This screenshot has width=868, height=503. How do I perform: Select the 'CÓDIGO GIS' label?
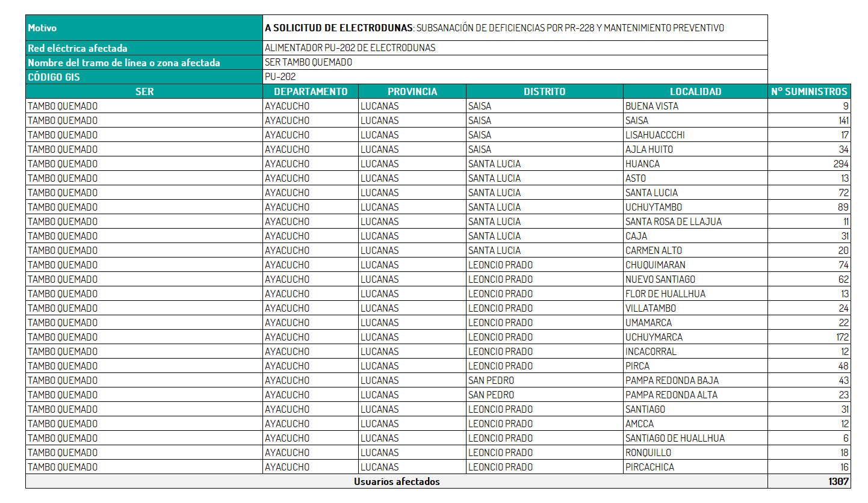coord(144,77)
